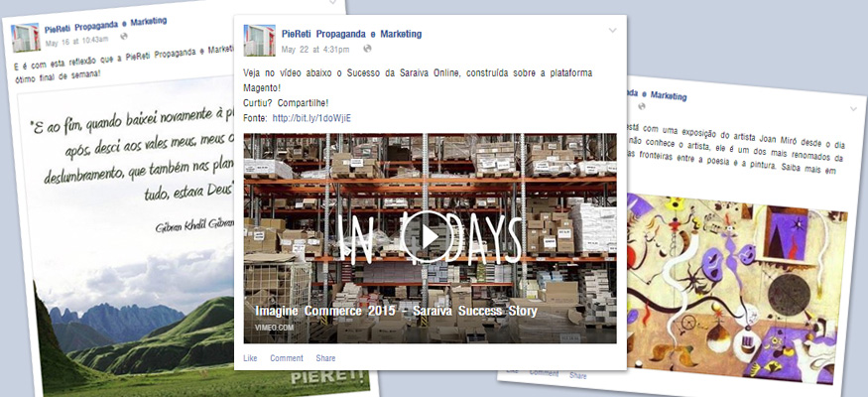The width and height of the screenshot is (868, 397).
Task: Open options chevron on the right Miró post
Action: pos(853,109)
